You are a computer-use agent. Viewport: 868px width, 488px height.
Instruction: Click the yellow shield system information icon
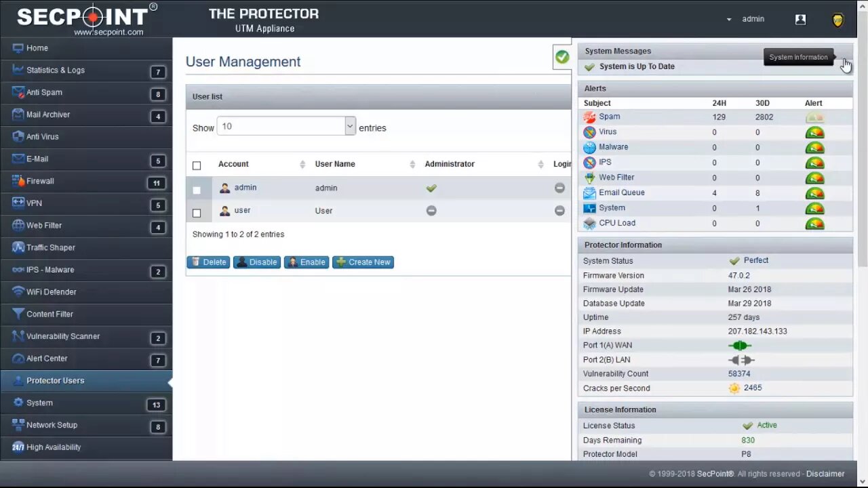coord(838,20)
